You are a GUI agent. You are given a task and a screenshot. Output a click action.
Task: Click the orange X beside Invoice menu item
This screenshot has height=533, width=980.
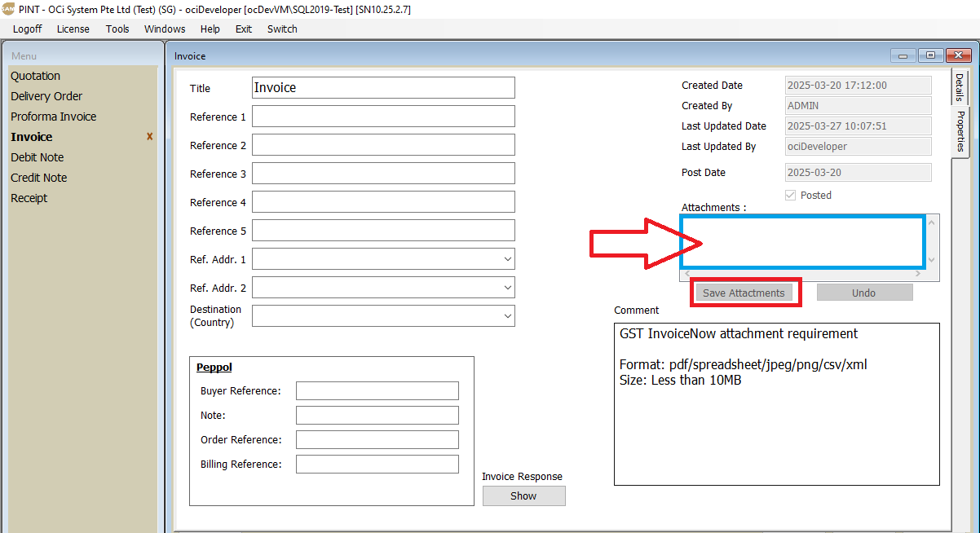point(149,137)
